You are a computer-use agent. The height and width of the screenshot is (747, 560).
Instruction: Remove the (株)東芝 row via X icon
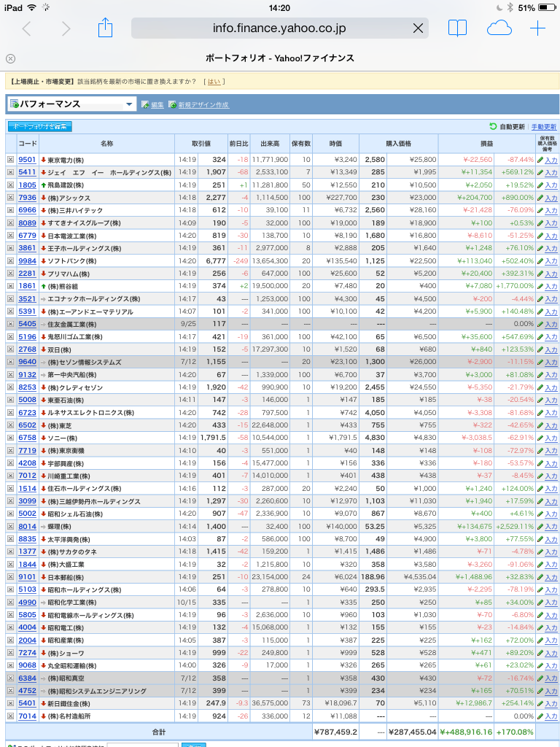[x=10, y=425]
